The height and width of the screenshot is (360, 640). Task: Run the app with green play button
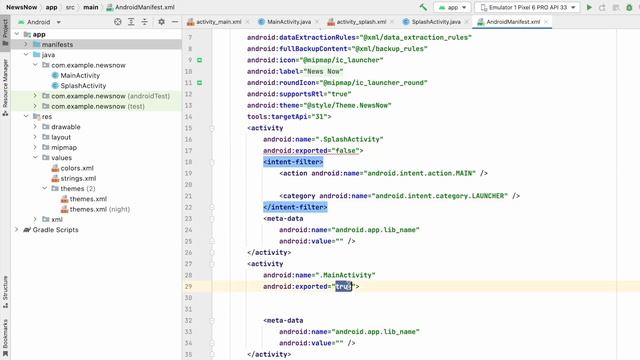click(589, 7)
